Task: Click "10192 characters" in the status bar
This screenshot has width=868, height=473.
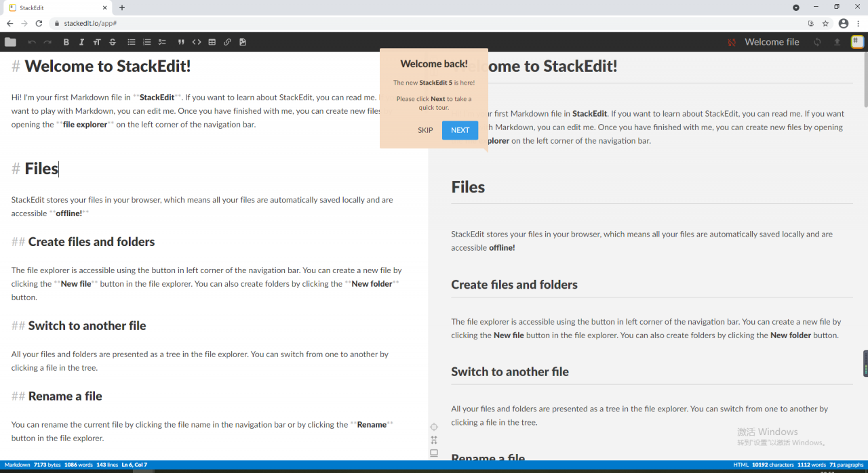Action: tap(773, 465)
